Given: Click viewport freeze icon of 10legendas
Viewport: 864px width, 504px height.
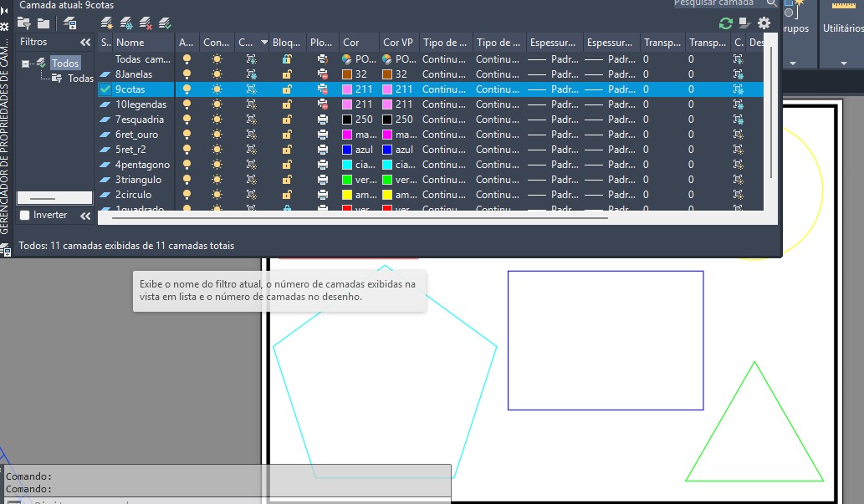Looking at the screenshot, I should [x=251, y=104].
